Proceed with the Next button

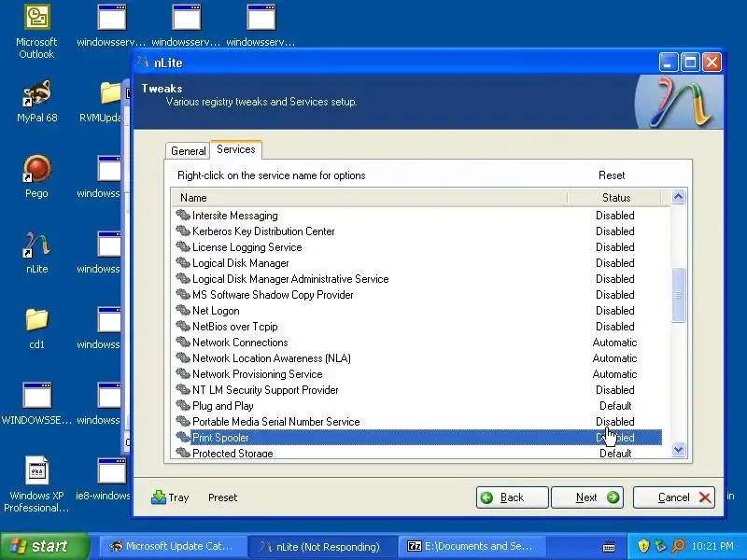(587, 497)
